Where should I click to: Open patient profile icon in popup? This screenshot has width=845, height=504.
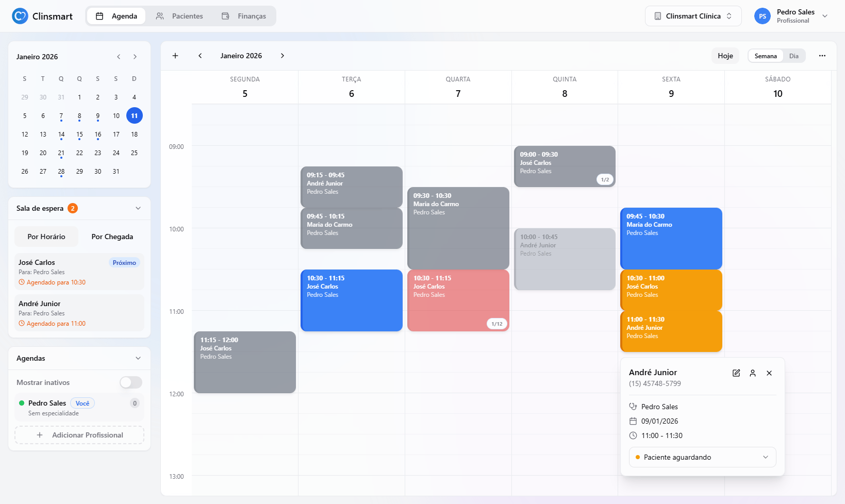click(x=753, y=373)
